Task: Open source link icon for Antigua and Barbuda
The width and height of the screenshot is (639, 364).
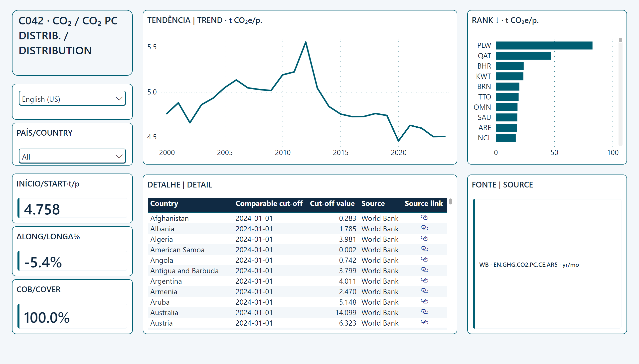Action: 424,270
